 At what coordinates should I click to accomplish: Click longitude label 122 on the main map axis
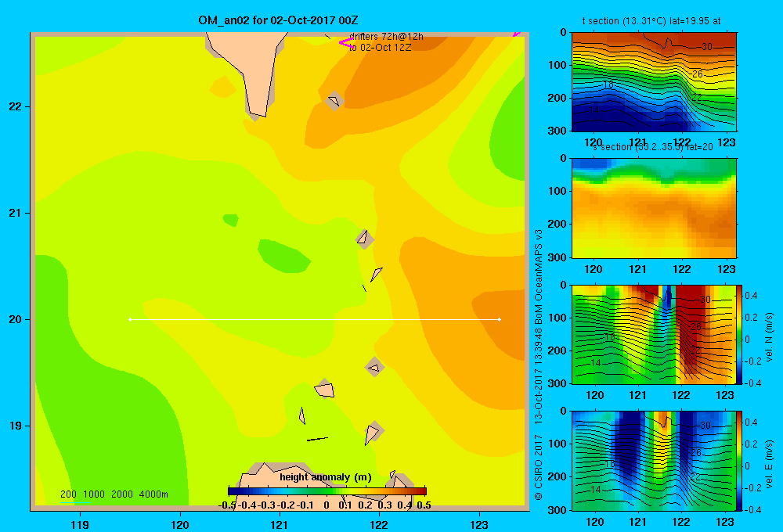(379, 525)
